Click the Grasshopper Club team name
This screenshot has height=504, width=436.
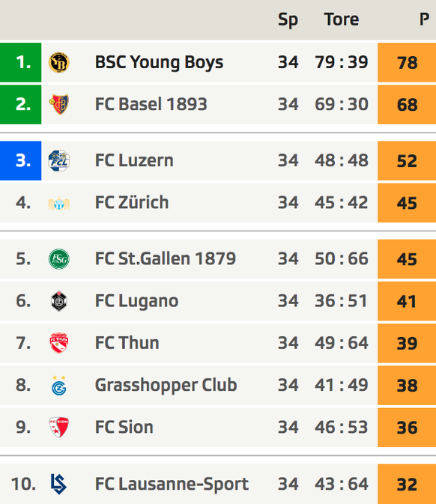coord(166,385)
